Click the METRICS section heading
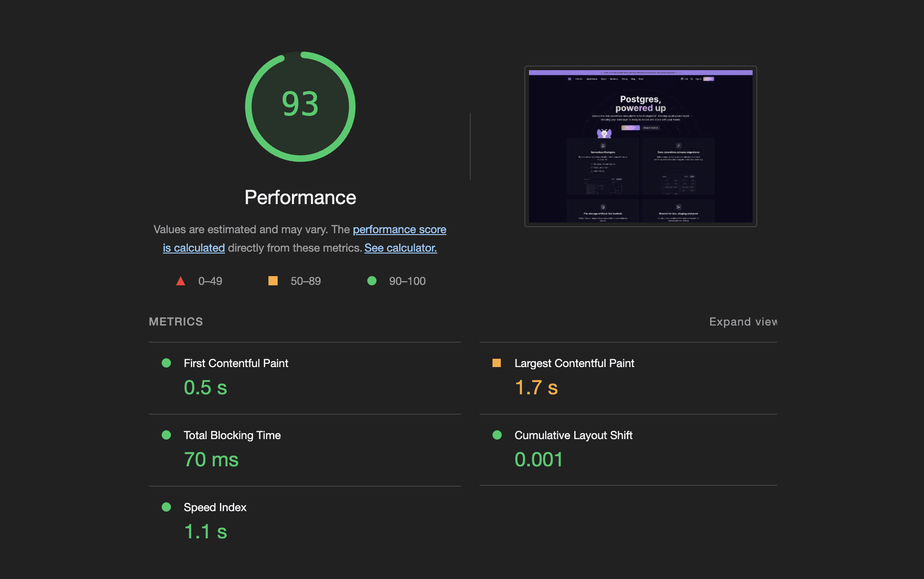Screen dimensions: 924x579 176,322
